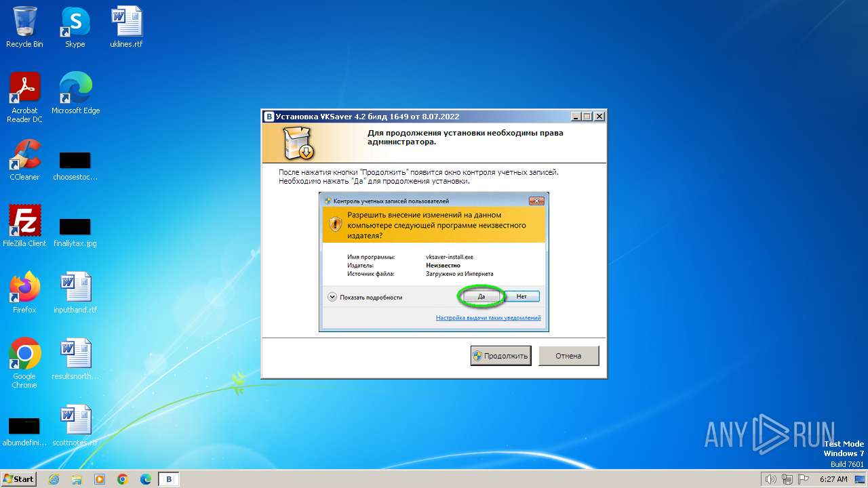Screen dimensions: 868x488
Task: Launch the Google Chrome desktop shortcut
Action: click(x=24, y=363)
